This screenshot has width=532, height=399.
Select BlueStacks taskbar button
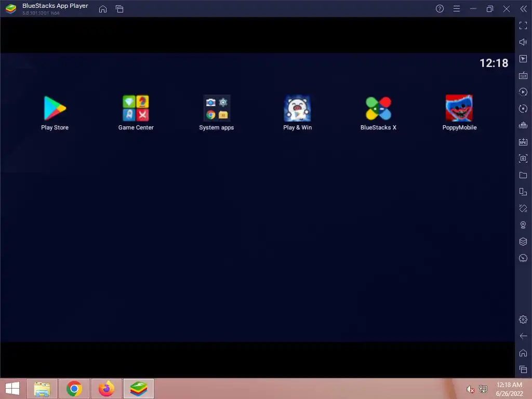[x=139, y=389]
